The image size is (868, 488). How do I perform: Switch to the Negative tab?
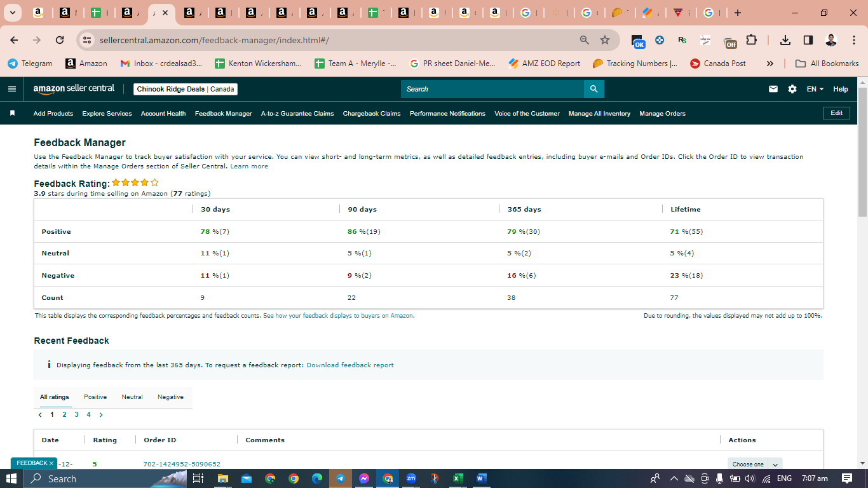170,397
